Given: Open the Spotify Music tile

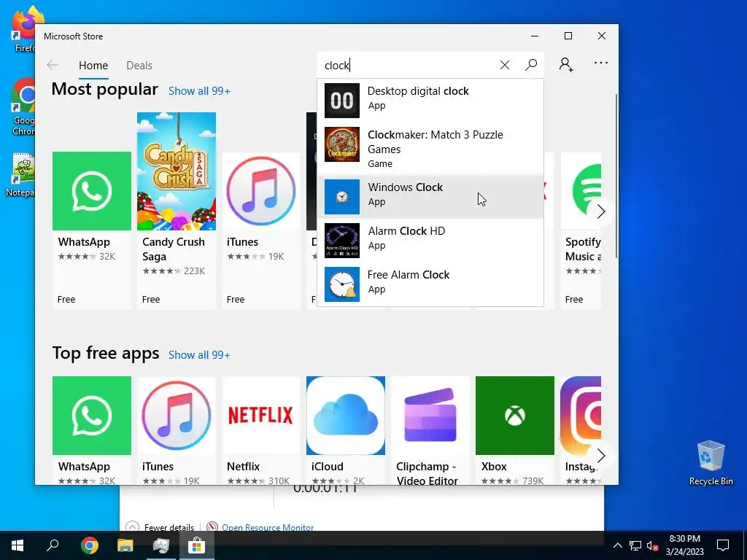Looking at the screenshot, I should pos(581,230).
